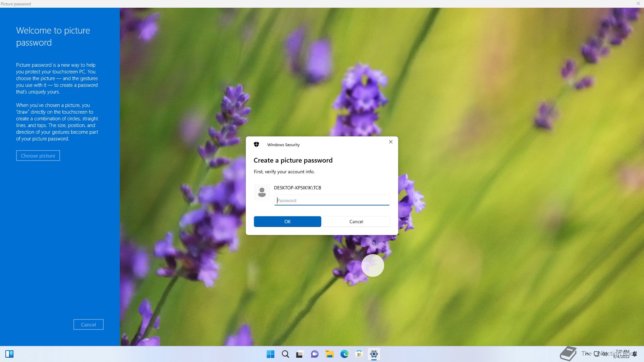Open the notification center bell icon

point(635,354)
